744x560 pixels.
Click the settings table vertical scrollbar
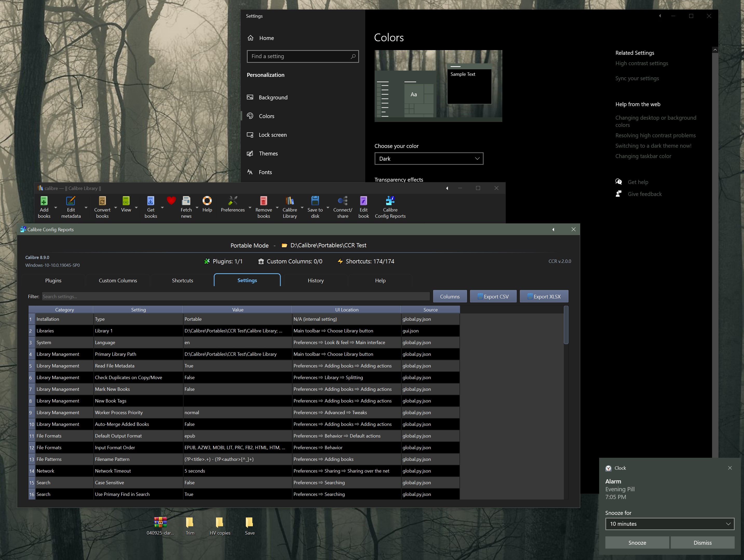[x=566, y=325]
